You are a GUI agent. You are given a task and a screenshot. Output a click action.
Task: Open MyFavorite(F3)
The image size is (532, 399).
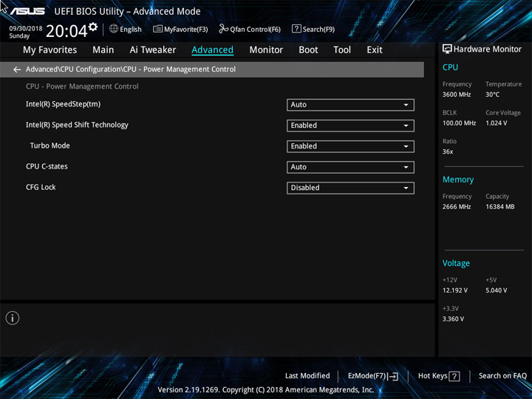point(180,29)
